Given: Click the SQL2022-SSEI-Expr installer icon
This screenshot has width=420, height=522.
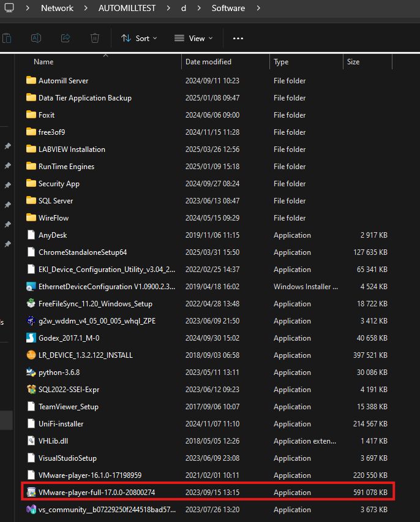Looking at the screenshot, I should pos(31,390).
